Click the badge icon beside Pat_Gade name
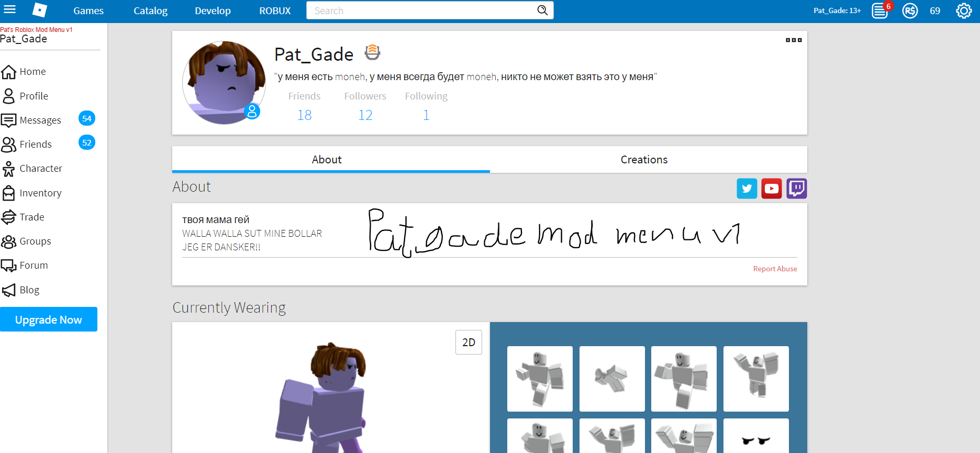The height and width of the screenshot is (453, 980). point(372,52)
